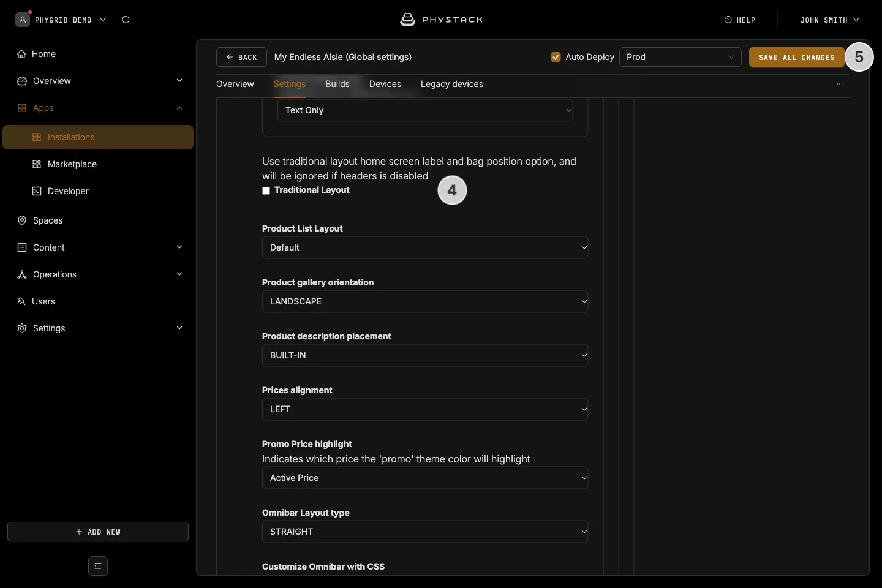Open the Product description placement dropdown
This screenshot has height=588, width=882.
[x=425, y=355]
